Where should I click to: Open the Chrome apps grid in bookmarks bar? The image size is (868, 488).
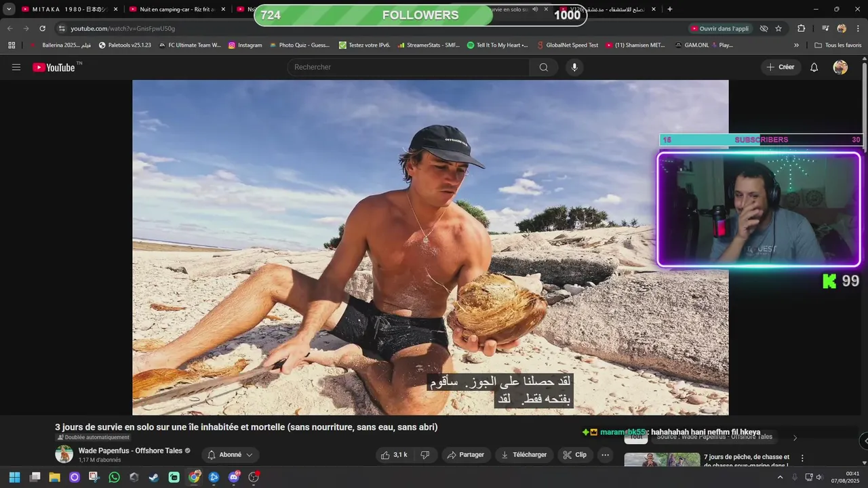12,45
